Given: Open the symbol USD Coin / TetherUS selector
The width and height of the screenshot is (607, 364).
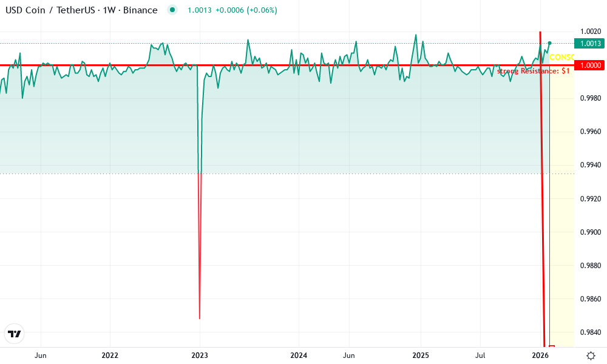Looking at the screenshot, I should pyautogui.click(x=49, y=10).
